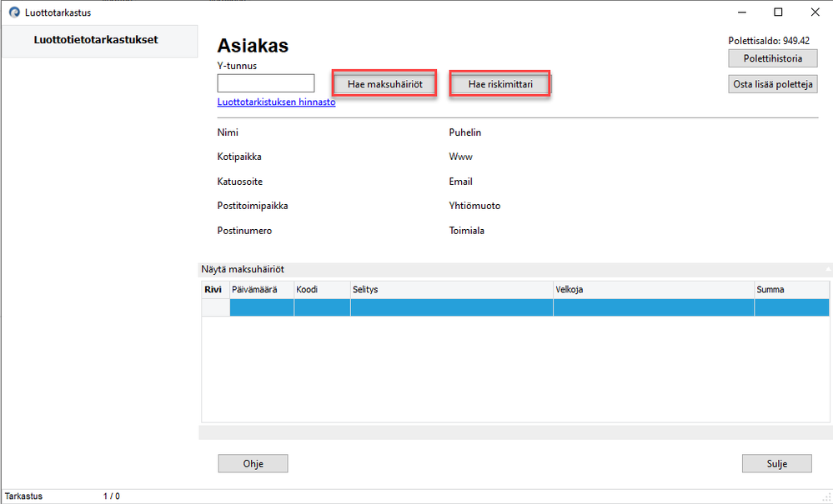Click the Summa column header
Screen dimensions: 833x504
(x=791, y=290)
